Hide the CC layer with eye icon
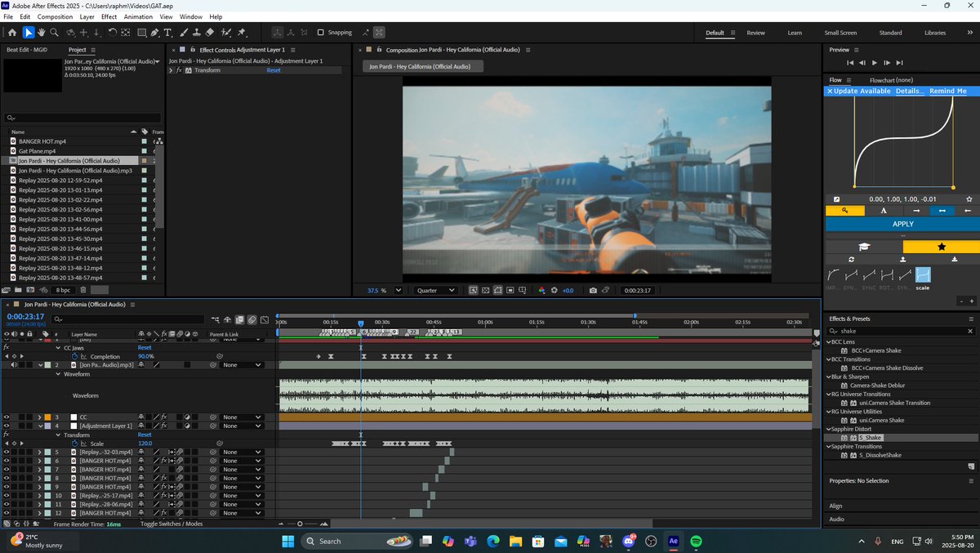 7,417
